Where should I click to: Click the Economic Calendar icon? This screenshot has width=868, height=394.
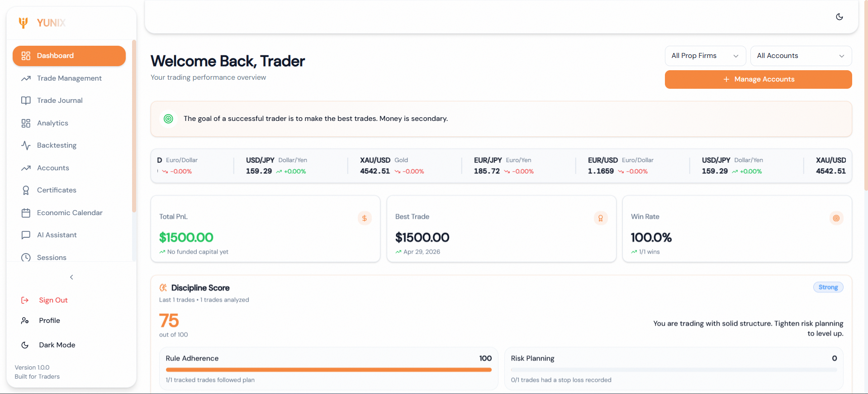tap(26, 213)
